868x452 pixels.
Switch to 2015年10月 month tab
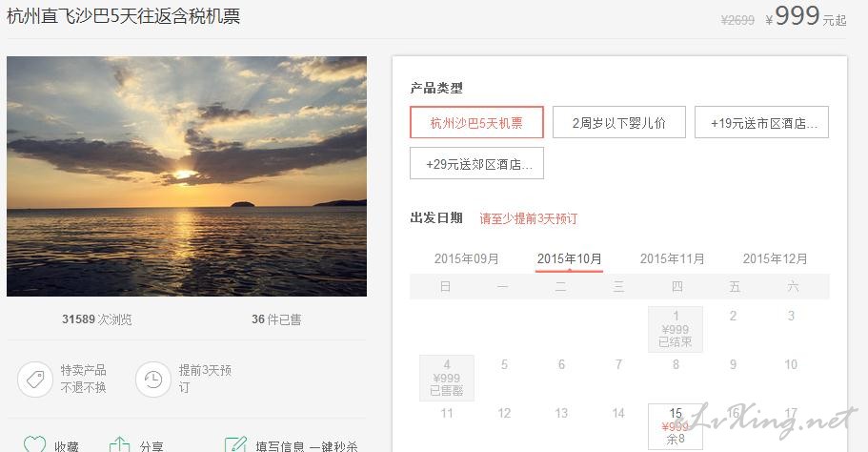569,259
